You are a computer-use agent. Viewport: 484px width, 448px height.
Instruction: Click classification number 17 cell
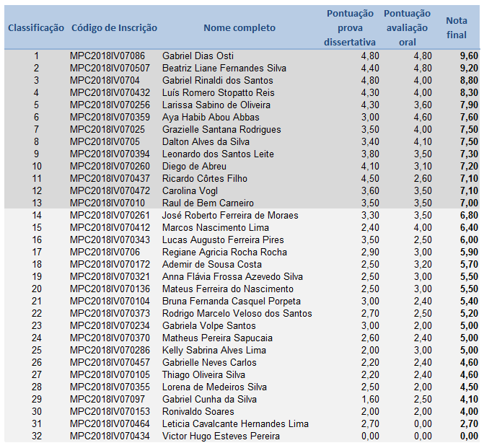[x=36, y=252]
